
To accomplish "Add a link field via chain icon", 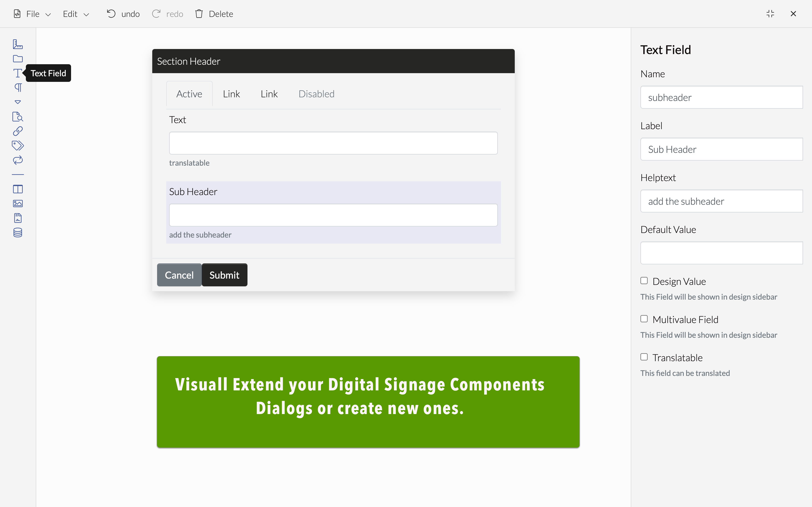I will tap(18, 131).
